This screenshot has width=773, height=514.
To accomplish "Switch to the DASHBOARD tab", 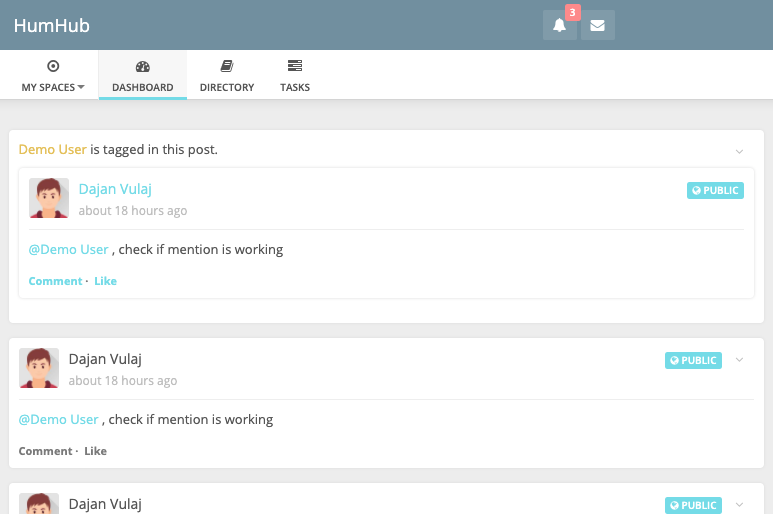I will (x=142, y=75).
